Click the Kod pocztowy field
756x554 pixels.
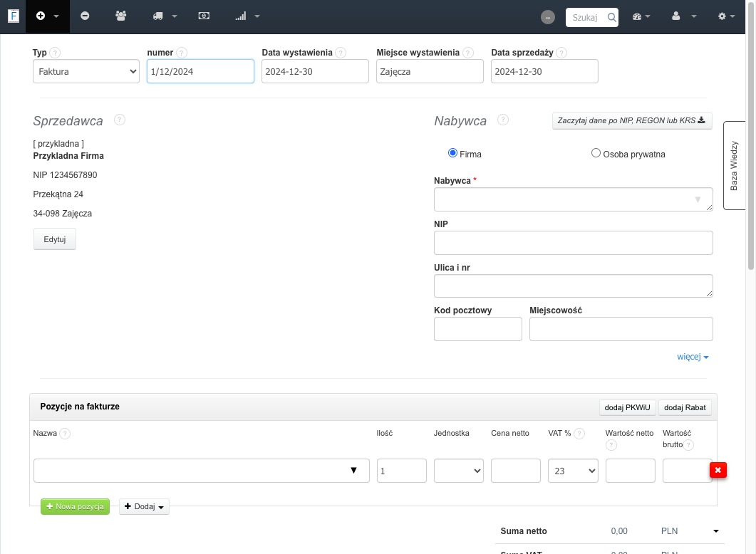(x=478, y=329)
